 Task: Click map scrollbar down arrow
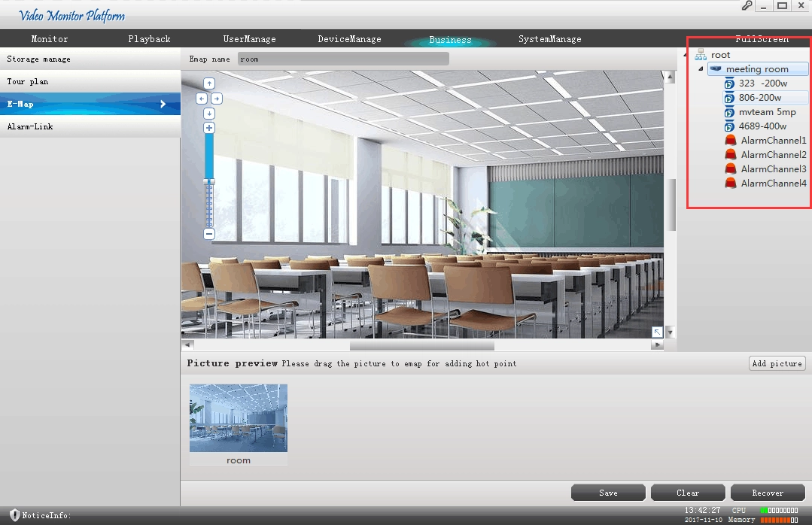point(670,332)
